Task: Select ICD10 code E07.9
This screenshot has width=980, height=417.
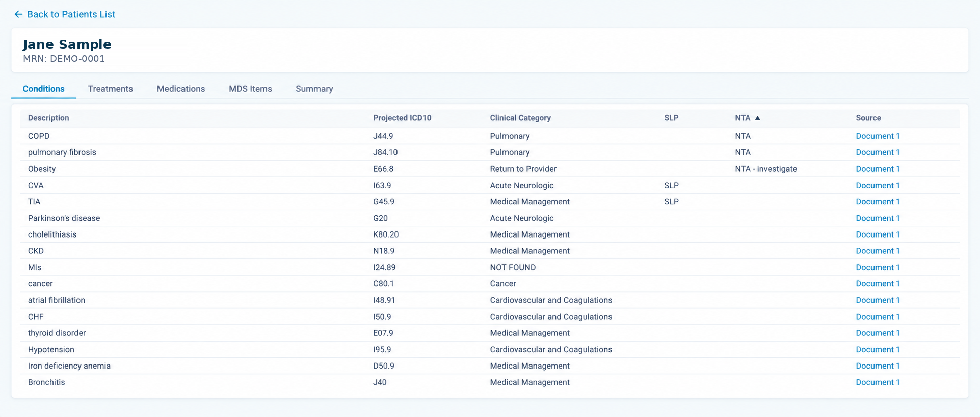Action: click(383, 333)
